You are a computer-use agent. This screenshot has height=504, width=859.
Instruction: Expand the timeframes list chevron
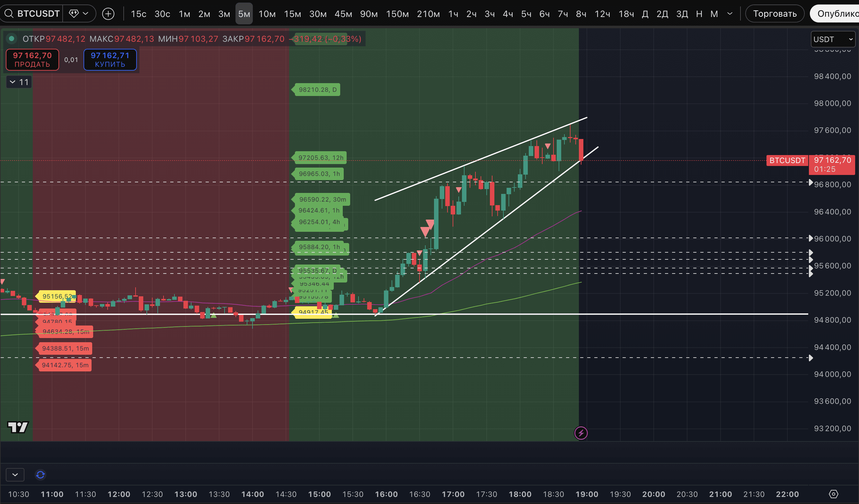point(730,13)
